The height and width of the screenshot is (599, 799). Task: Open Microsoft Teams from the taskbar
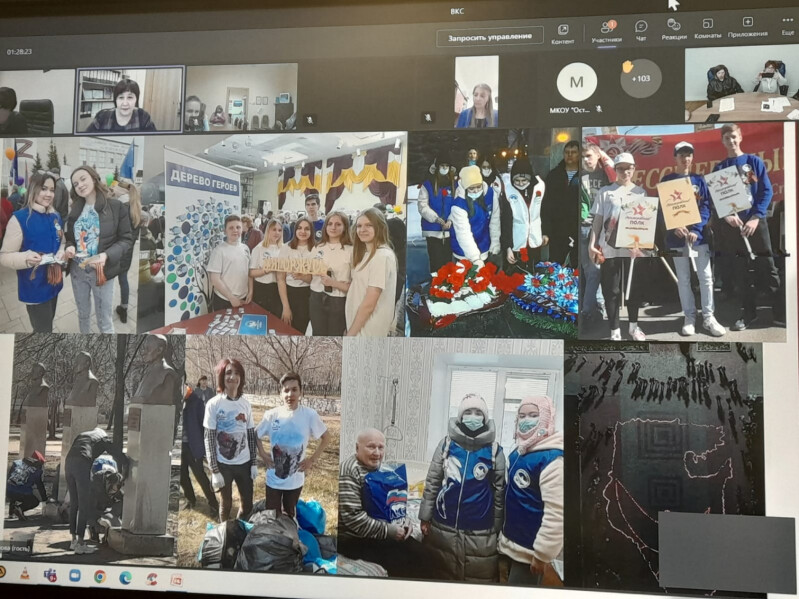coord(50,575)
